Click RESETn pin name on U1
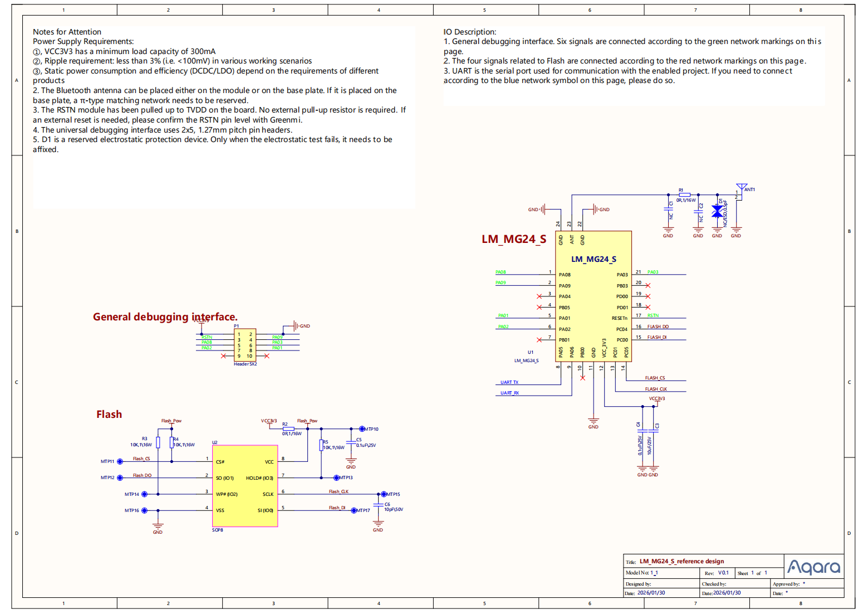The image size is (868, 614). (x=620, y=318)
